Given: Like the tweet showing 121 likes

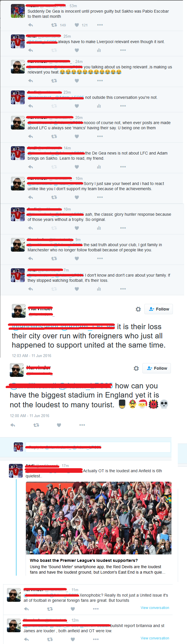Looking at the screenshot, I should (x=77, y=25).
